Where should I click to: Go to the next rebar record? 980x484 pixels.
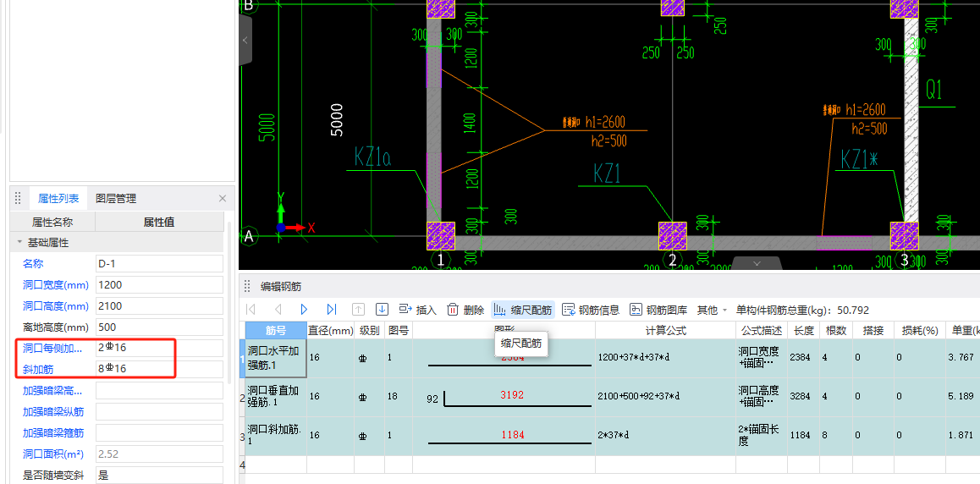(305, 309)
